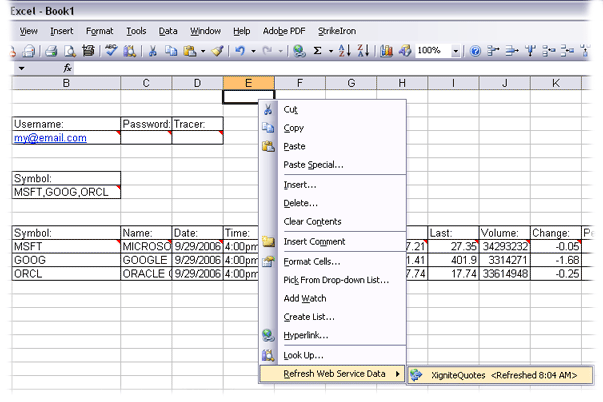603x402 pixels.
Task: Open the Help menu
Action: point(242,31)
